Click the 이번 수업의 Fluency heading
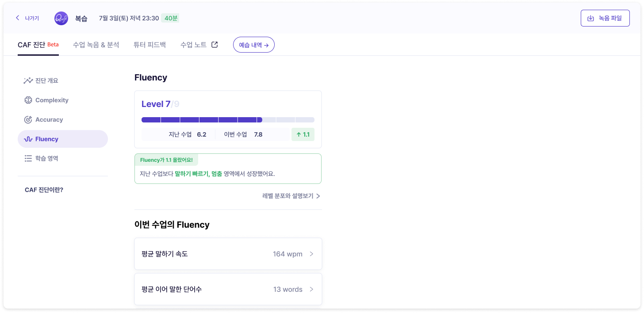 [x=172, y=225]
